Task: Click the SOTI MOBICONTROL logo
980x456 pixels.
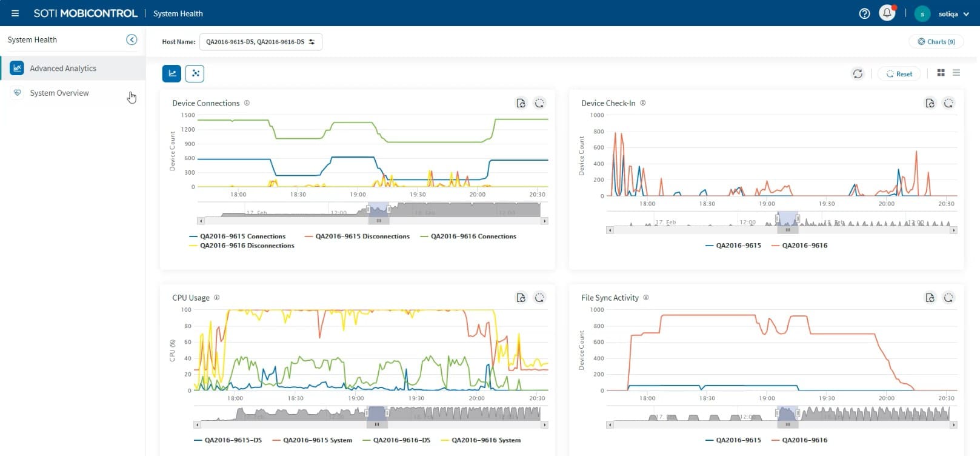Action: (x=85, y=13)
